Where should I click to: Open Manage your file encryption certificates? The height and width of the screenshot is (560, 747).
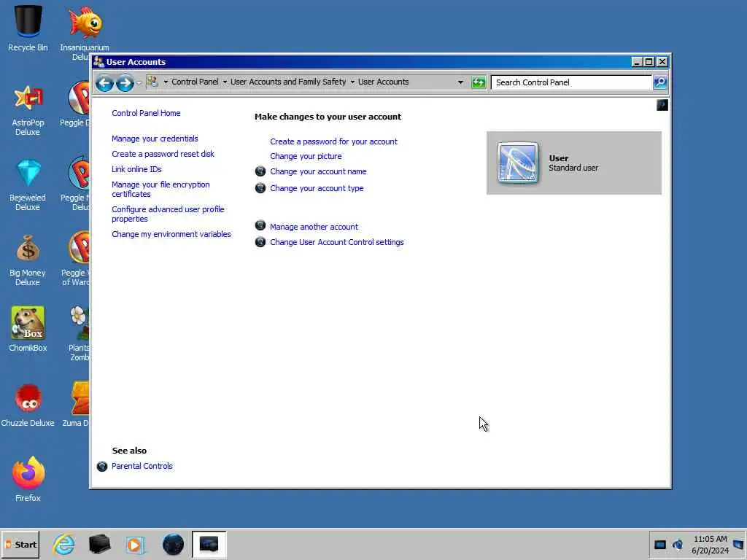point(160,189)
